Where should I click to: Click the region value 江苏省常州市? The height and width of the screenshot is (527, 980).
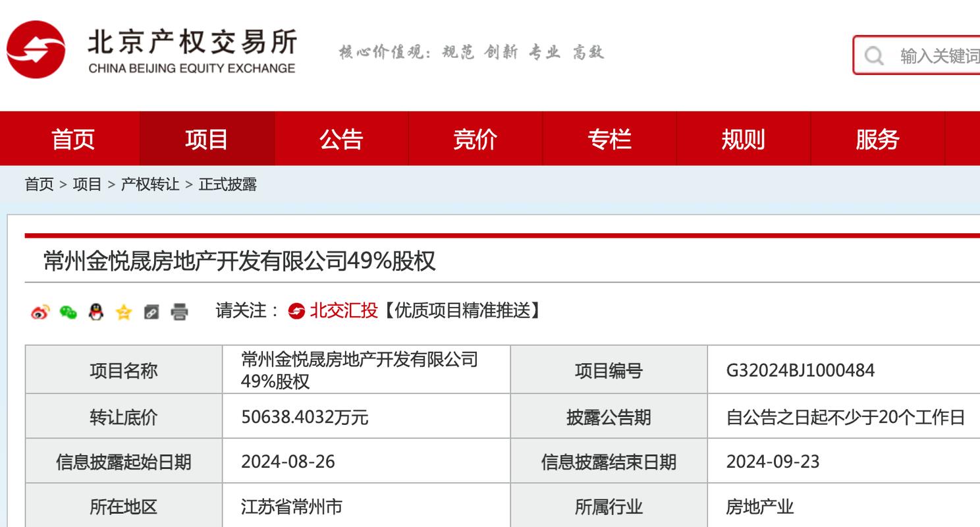292,507
